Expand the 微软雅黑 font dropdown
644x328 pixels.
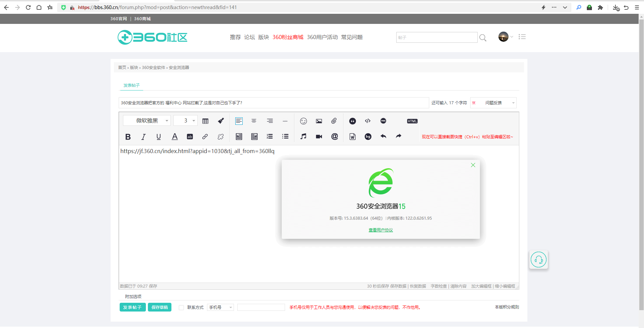click(147, 120)
